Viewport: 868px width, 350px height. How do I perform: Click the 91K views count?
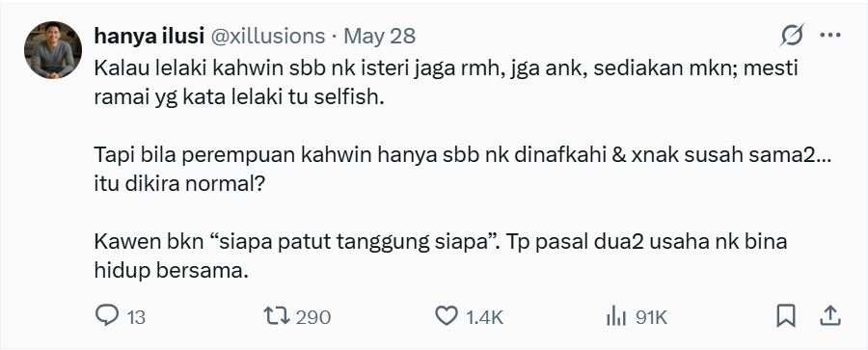pos(652,317)
